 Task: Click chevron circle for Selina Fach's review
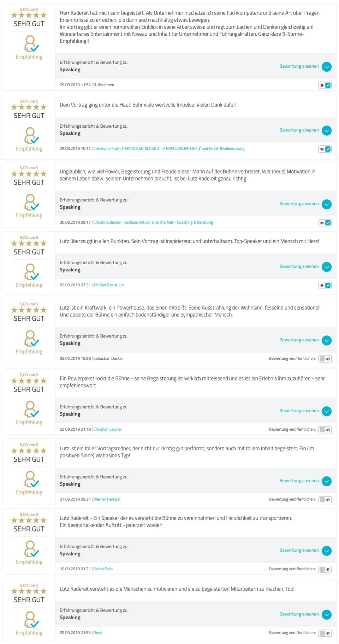click(327, 551)
